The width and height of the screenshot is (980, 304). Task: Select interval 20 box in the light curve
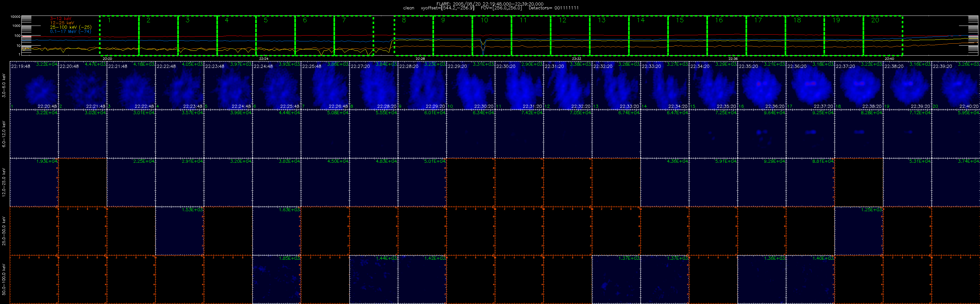[x=883, y=36]
